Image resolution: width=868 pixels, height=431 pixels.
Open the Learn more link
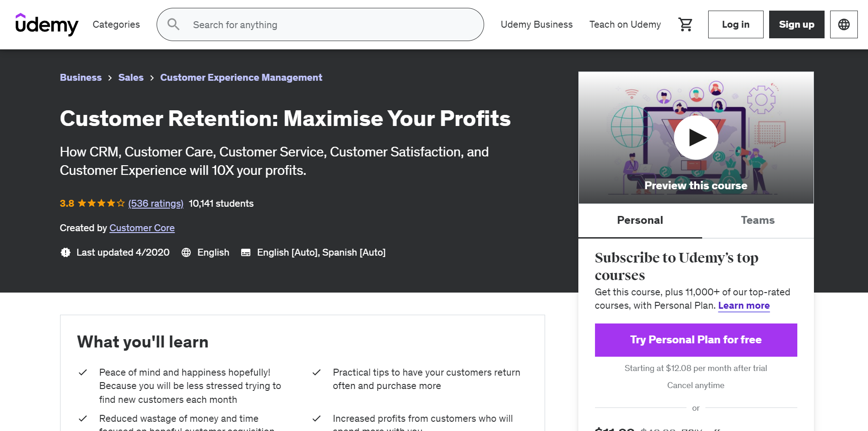tap(744, 305)
